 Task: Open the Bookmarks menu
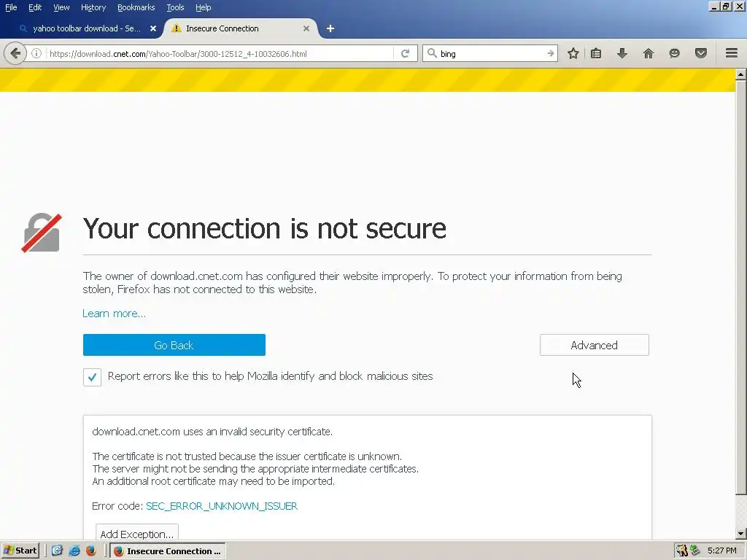pyautogui.click(x=136, y=7)
